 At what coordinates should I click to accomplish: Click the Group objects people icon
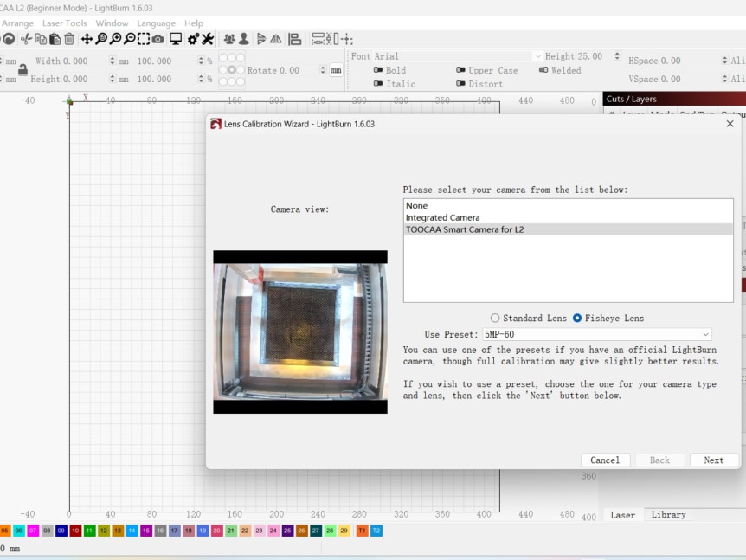coord(229,39)
